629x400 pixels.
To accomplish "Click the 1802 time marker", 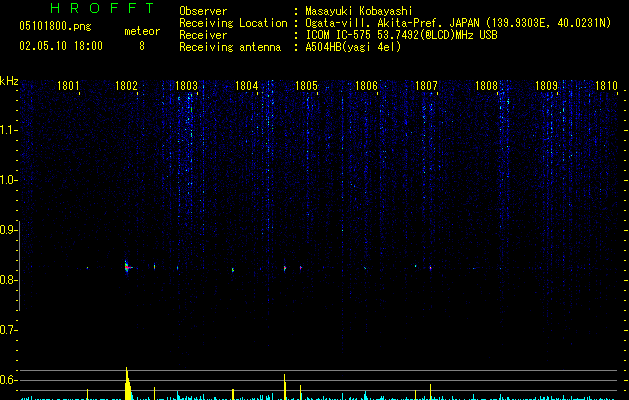I will pos(126,86).
